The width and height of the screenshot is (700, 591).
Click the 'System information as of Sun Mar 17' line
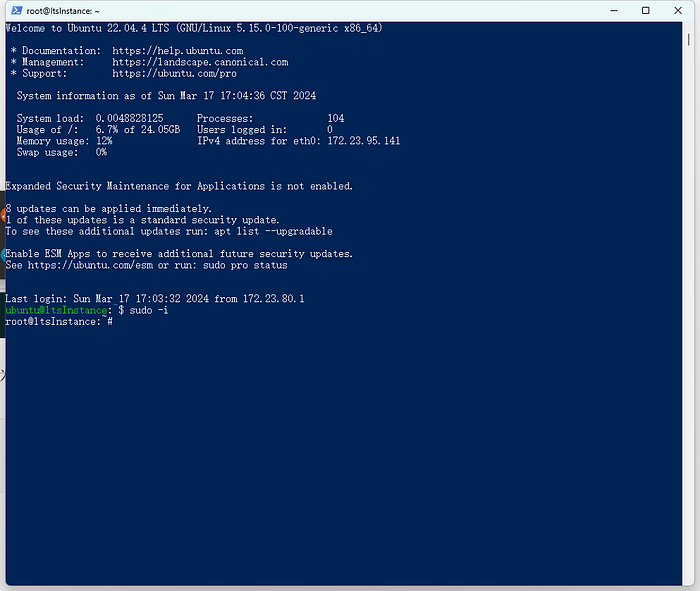(166, 96)
